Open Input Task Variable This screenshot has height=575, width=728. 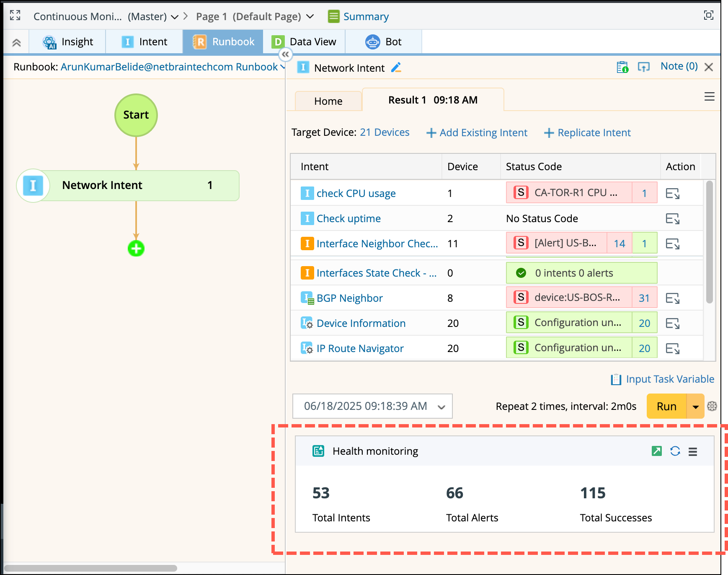pos(663,379)
